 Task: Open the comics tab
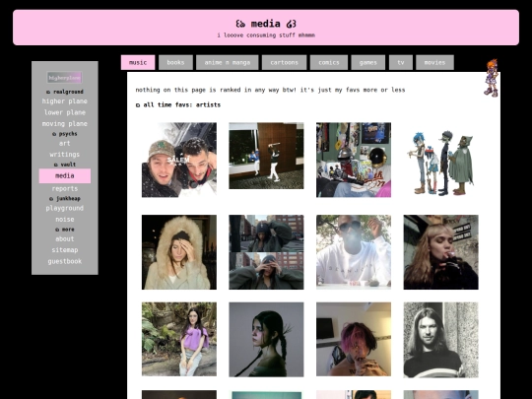(328, 62)
